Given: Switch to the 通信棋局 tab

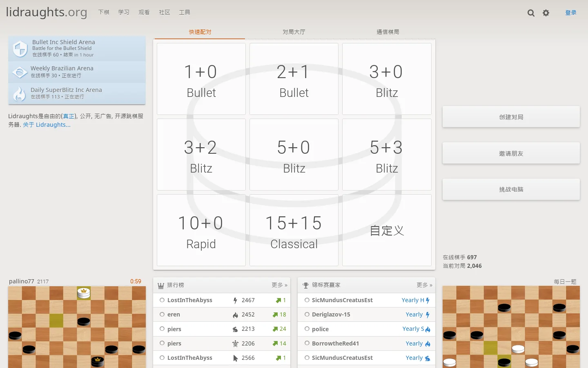Looking at the screenshot, I should tap(388, 32).
